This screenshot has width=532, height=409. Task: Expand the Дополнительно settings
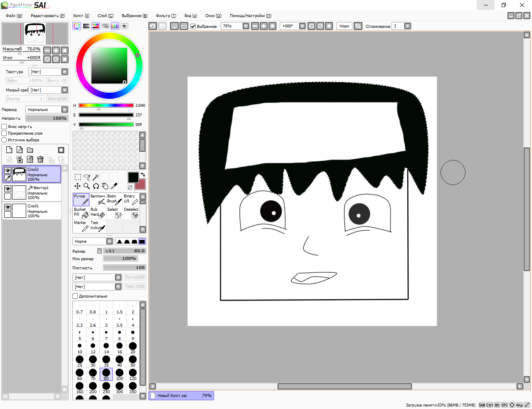pos(75,296)
